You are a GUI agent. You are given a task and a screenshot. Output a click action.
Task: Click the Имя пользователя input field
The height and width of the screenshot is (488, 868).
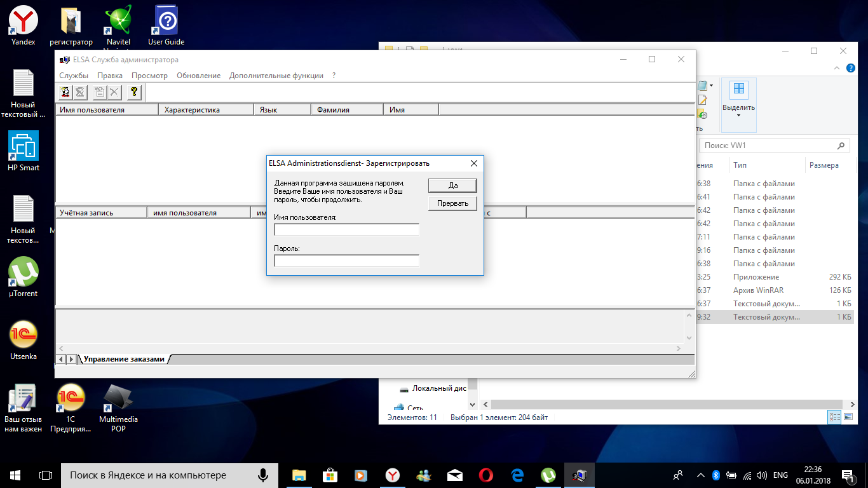[x=346, y=229]
